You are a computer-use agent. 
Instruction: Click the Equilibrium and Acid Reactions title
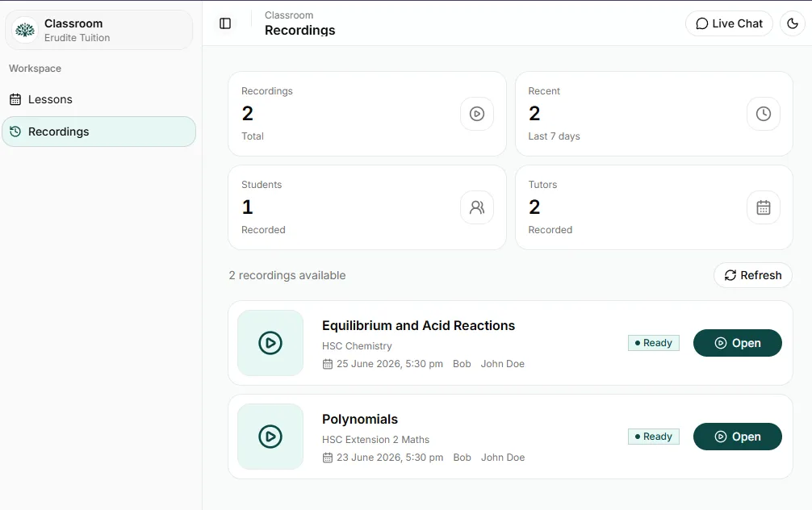point(418,326)
